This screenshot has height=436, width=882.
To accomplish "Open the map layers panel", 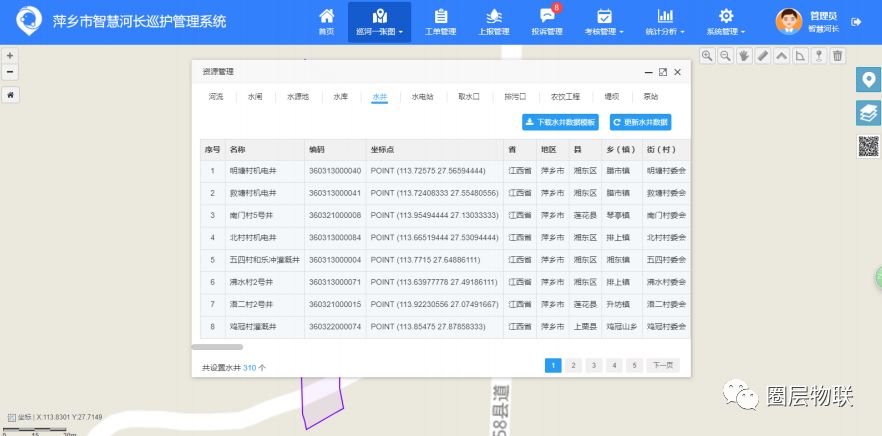I will pyautogui.click(x=868, y=113).
